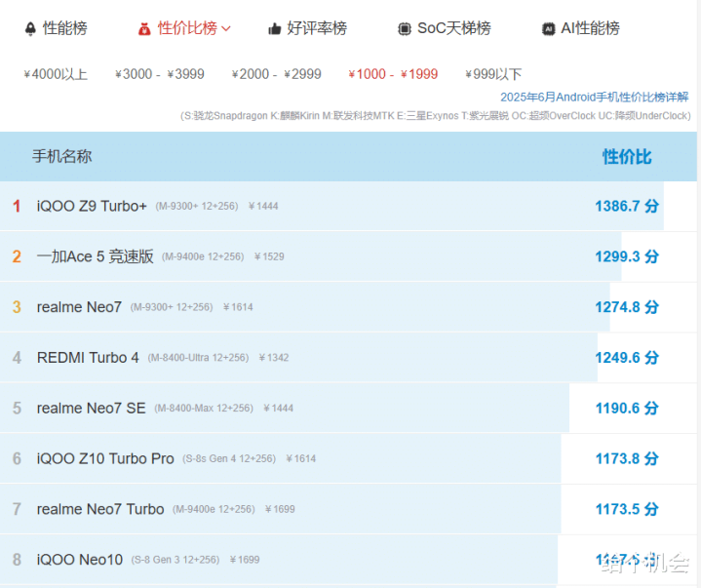Click the ¥1529 price of 一加Ace 5
Image resolution: width=701 pixels, height=588 pixels.
click(269, 256)
